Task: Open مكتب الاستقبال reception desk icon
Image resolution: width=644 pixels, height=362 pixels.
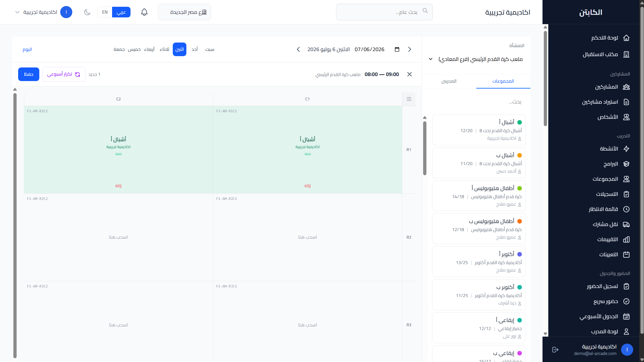Action: tap(626, 54)
